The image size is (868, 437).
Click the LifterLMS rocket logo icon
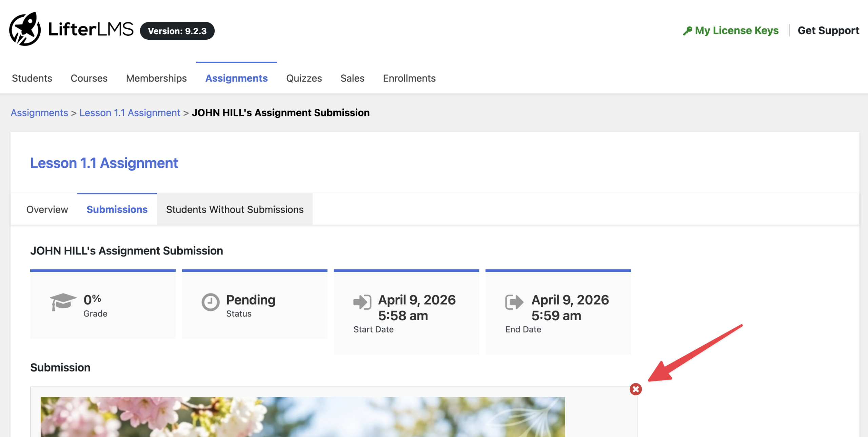point(25,29)
